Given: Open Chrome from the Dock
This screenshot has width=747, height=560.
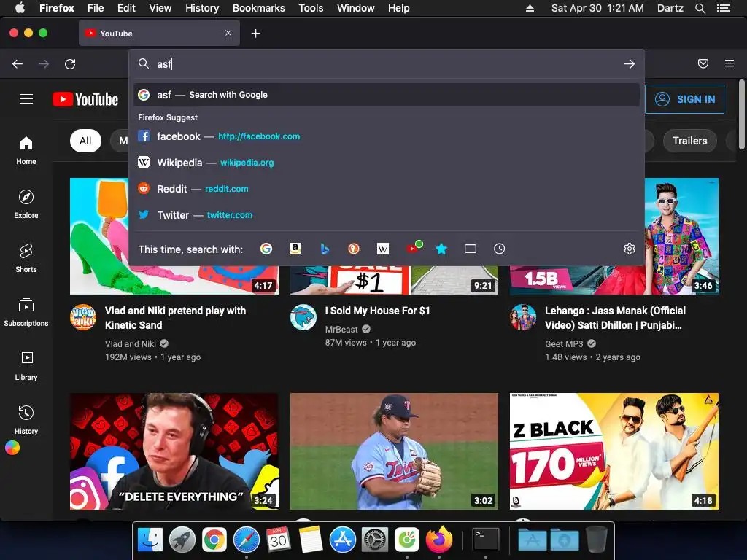Looking at the screenshot, I should (x=214, y=540).
